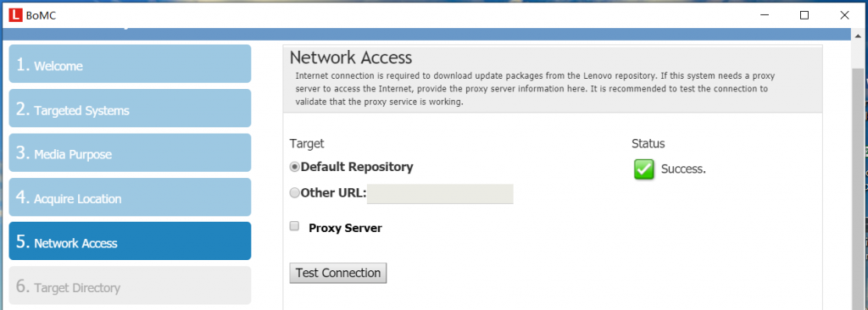Click the vertical scrollbar thumb

(x=858, y=183)
